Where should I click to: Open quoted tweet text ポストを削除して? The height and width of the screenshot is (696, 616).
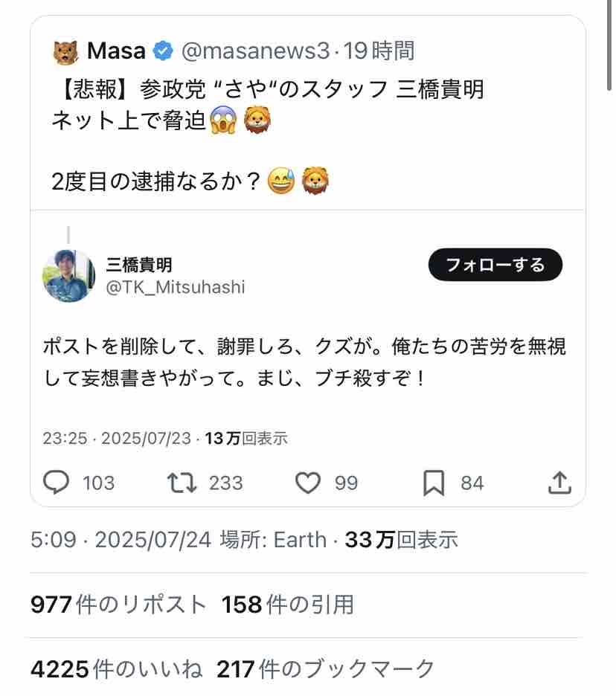point(305,362)
